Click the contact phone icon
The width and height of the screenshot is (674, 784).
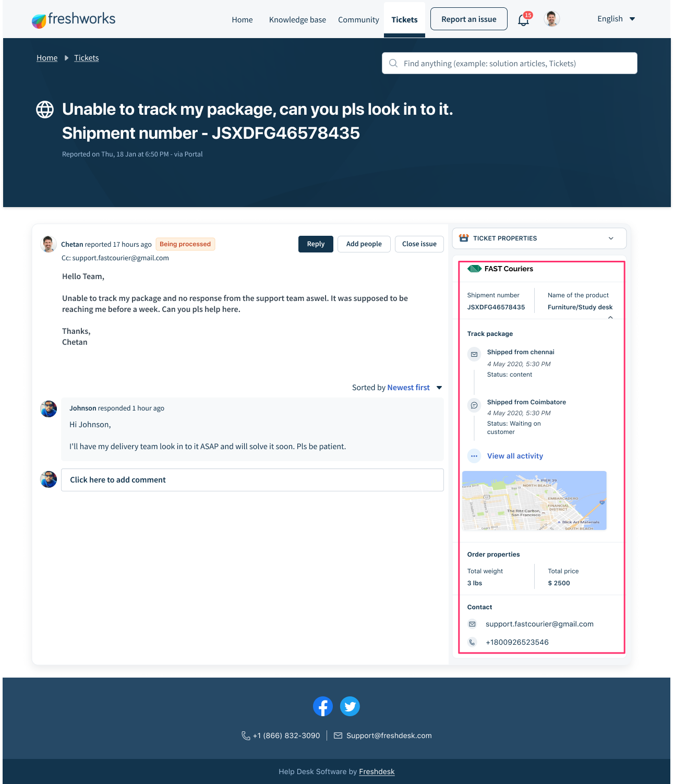point(472,642)
